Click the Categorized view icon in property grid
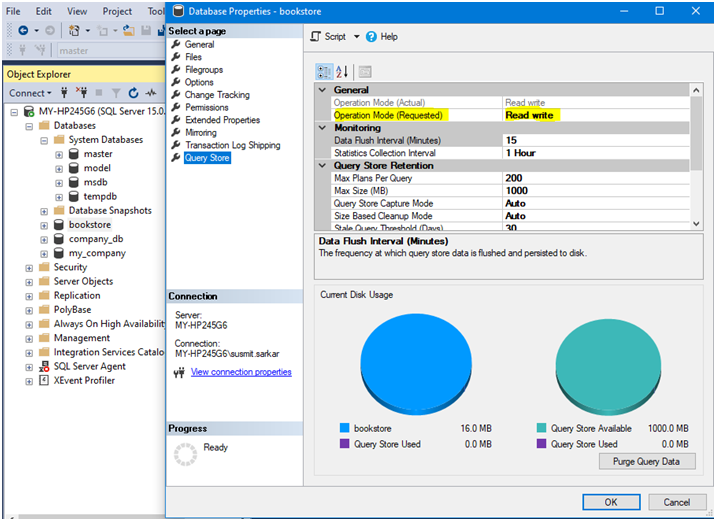Screen dimensions: 716x521 [x=325, y=72]
